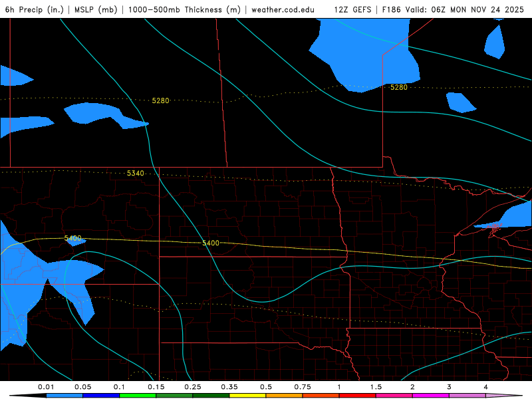Click the western 5280 thickness contour label
Image resolution: width=532 pixels, height=399 pixels.
point(160,101)
